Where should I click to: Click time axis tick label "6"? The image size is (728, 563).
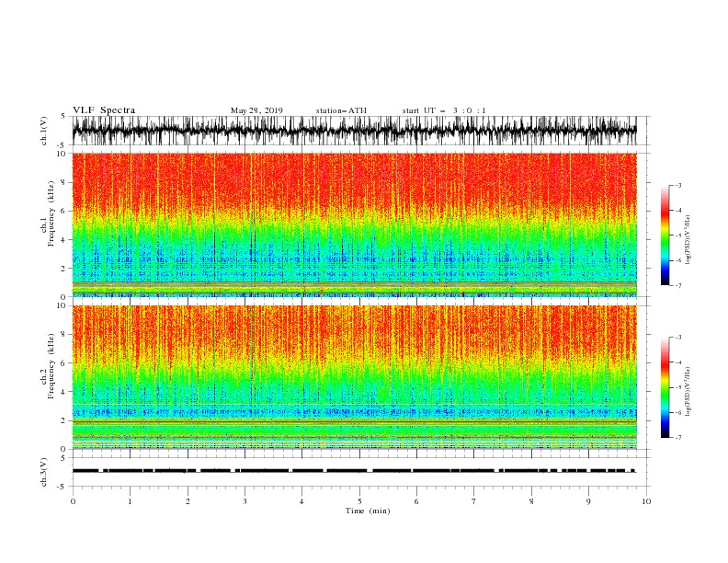click(x=416, y=501)
